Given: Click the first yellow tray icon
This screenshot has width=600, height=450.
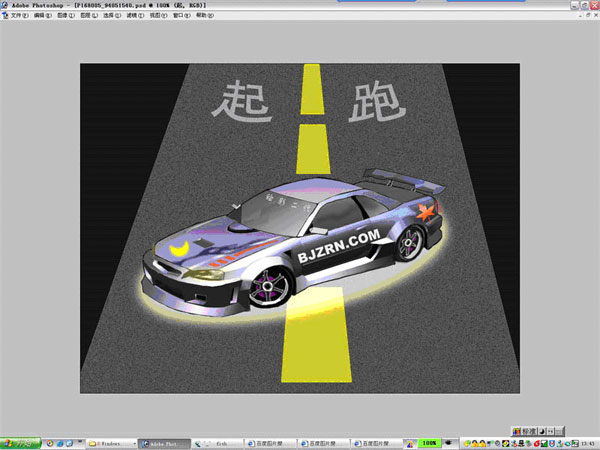Looking at the screenshot, I should [467, 443].
